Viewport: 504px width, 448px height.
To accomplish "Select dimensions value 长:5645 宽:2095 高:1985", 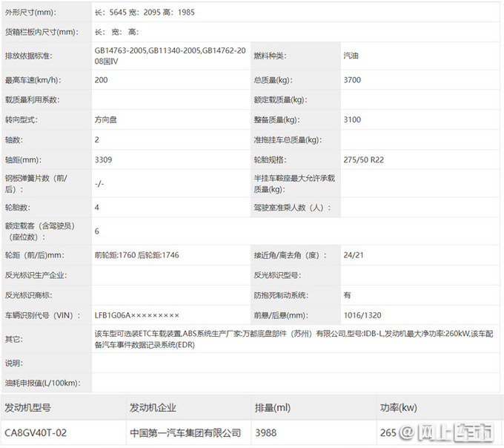I will click(x=145, y=13).
